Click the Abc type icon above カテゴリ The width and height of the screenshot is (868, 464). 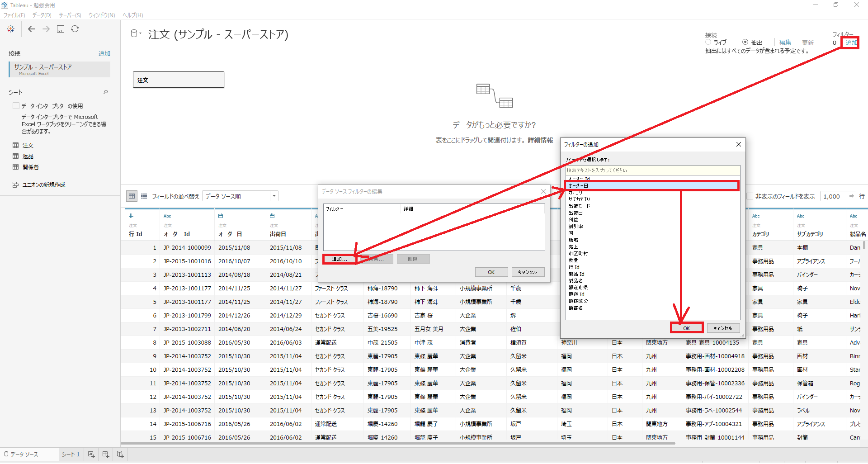pos(756,216)
